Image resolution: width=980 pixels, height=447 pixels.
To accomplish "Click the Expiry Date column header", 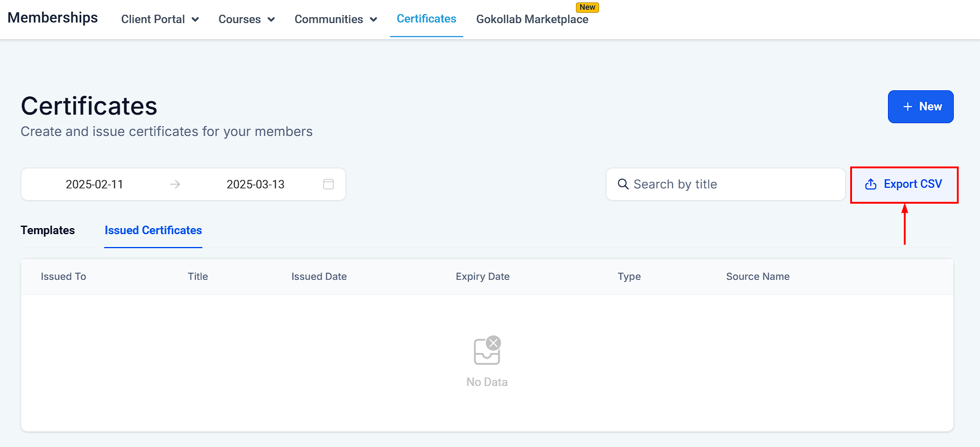I will [x=483, y=277].
